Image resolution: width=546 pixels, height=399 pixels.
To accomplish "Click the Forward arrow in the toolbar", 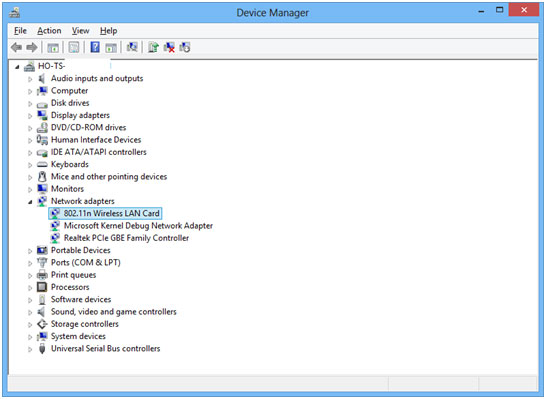I will pos(32,47).
